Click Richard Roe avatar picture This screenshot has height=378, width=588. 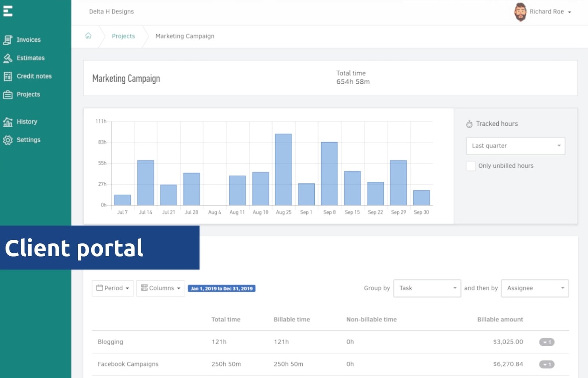pyautogui.click(x=520, y=12)
